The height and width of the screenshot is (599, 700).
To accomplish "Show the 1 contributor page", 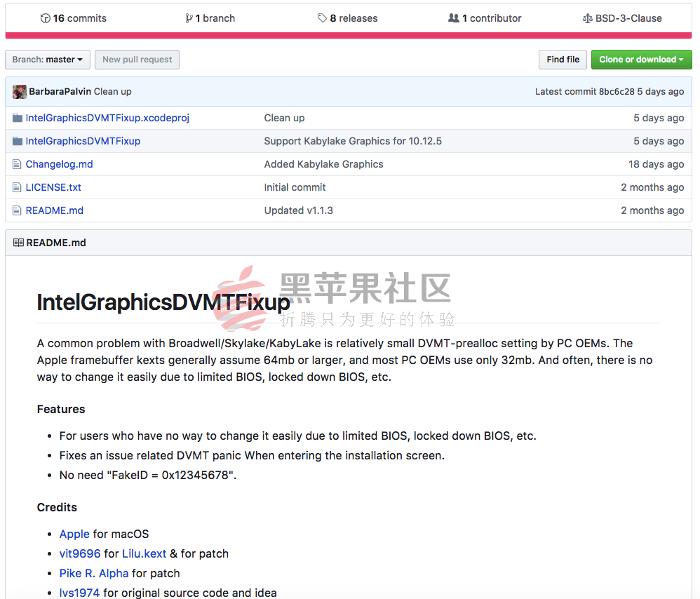I will pyautogui.click(x=485, y=18).
